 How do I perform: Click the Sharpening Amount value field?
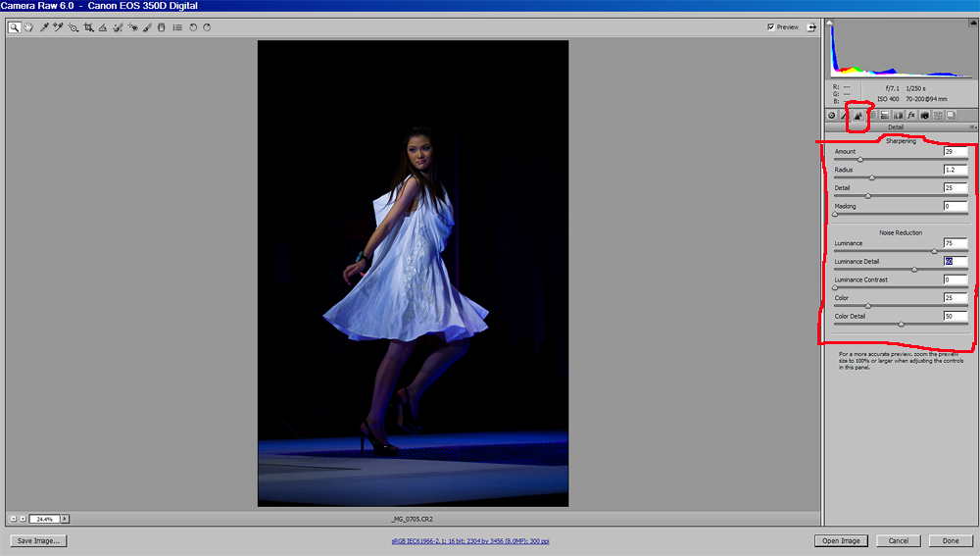pyautogui.click(x=955, y=152)
